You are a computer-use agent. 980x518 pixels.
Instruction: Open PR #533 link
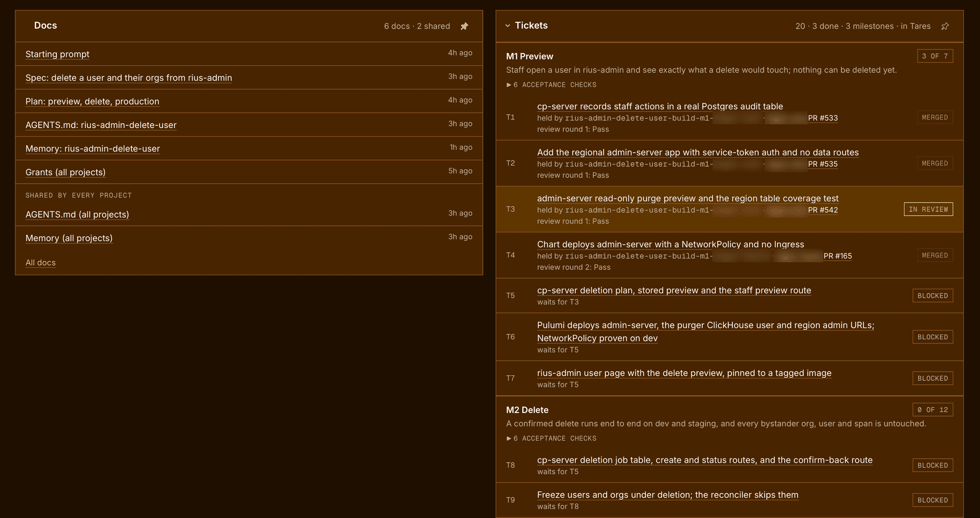(823, 118)
